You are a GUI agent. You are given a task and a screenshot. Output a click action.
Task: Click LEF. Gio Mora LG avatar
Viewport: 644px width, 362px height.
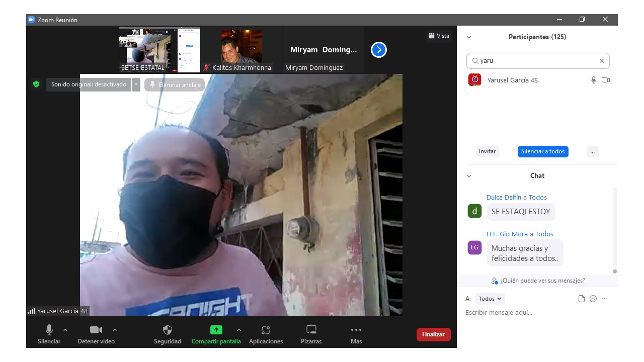pos(474,247)
